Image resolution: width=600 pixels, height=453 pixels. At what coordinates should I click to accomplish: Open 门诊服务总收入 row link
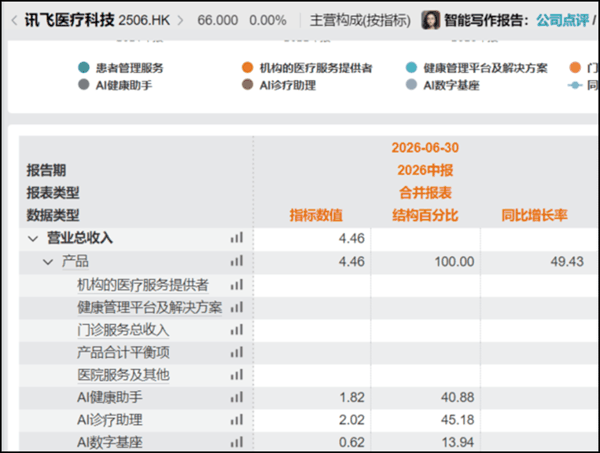[x=123, y=330]
